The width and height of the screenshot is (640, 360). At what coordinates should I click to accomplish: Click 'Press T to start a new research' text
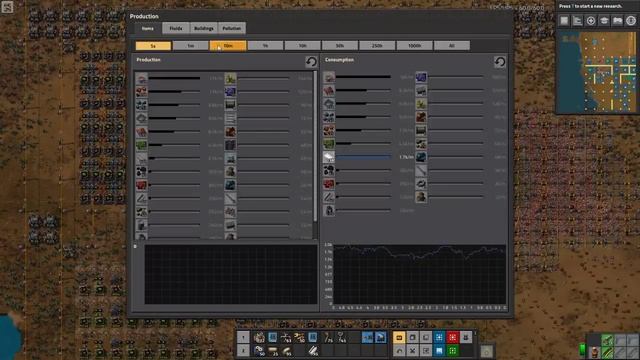pos(590,6)
